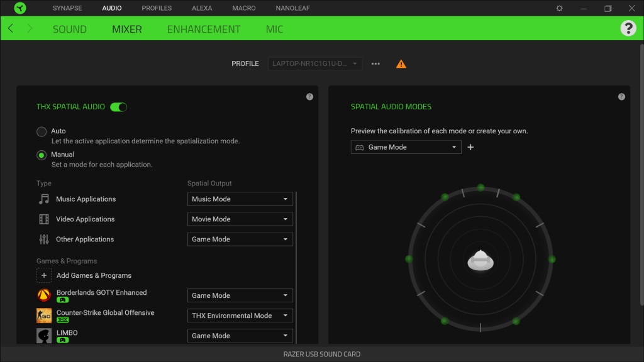Open Video Applications Movie Mode dropdown
Screen dimensions: 644x362
[x=240, y=219]
